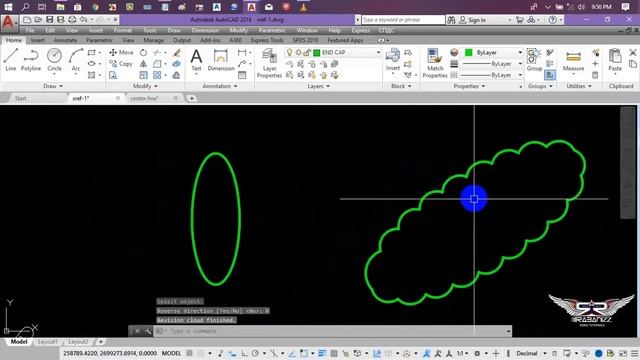Click the Scale icon in Modify panel
Viewport: 640px width, 360px height.
(143, 75)
